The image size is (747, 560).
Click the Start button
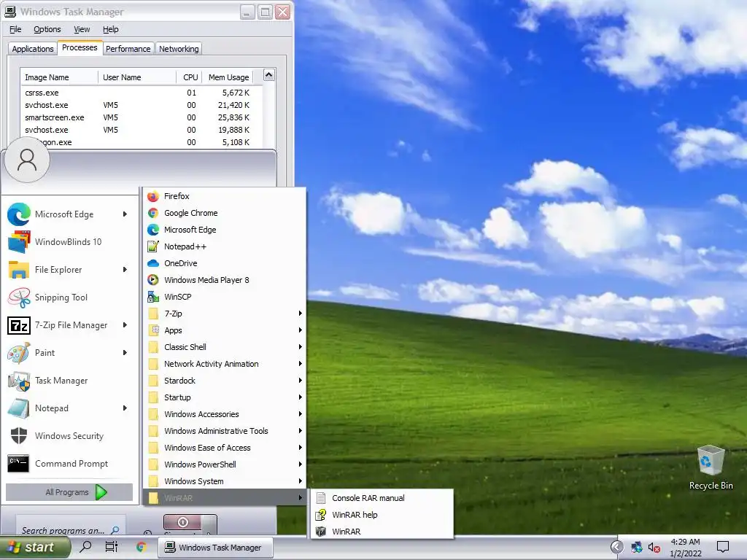click(34, 547)
